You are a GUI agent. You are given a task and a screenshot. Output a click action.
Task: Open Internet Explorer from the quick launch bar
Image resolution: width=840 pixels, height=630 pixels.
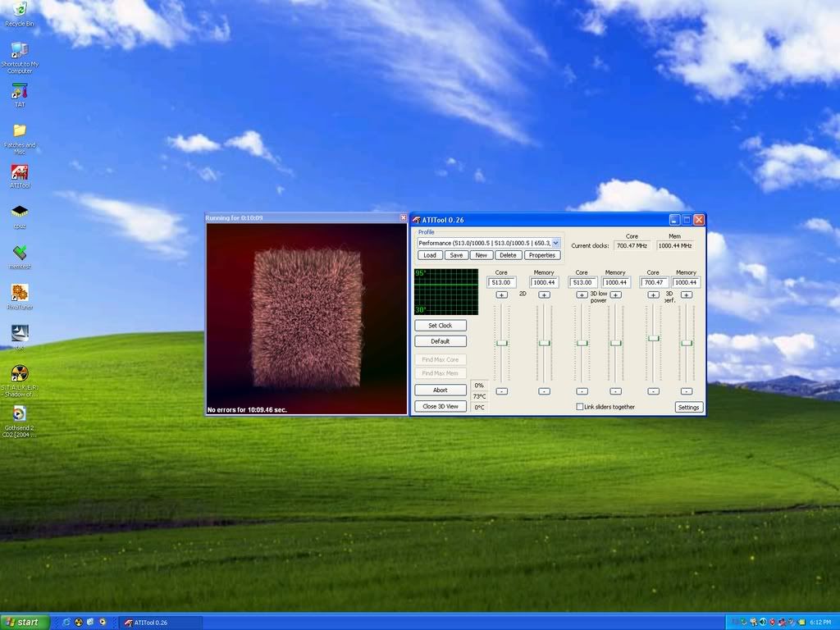pos(66,622)
